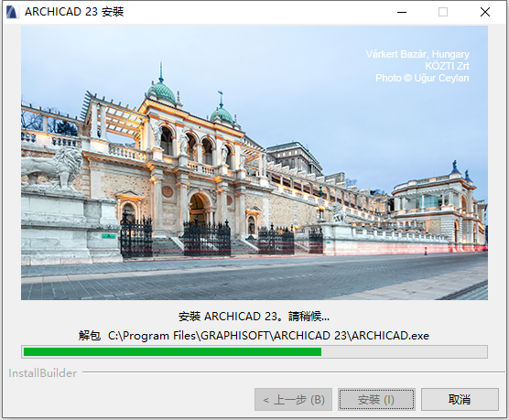Screen dimensions: 509x420
Task: Click the 上一步 (B) back button
Action: pos(293,399)
